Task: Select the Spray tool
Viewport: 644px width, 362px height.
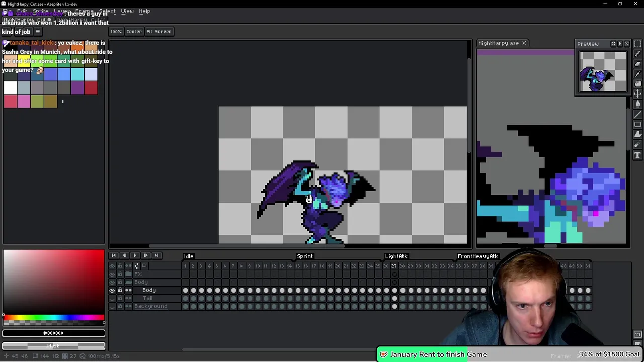Action: tap(638, 145)
